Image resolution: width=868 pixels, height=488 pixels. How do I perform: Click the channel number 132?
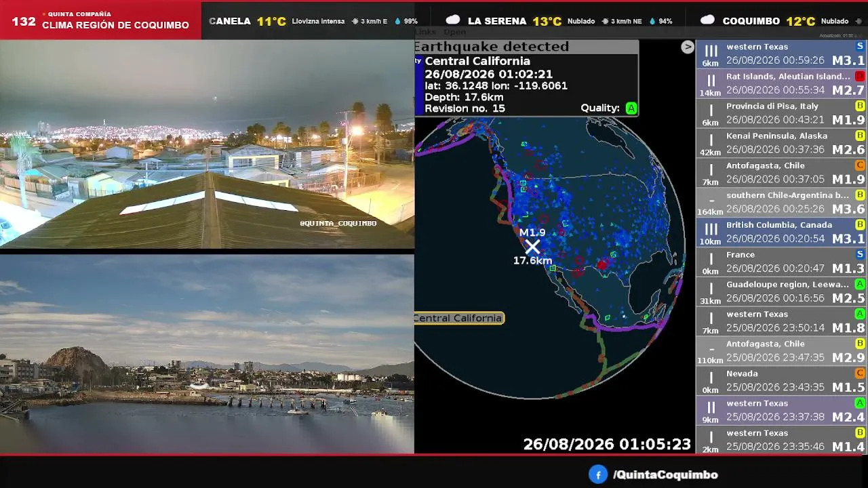click(24, 21)
